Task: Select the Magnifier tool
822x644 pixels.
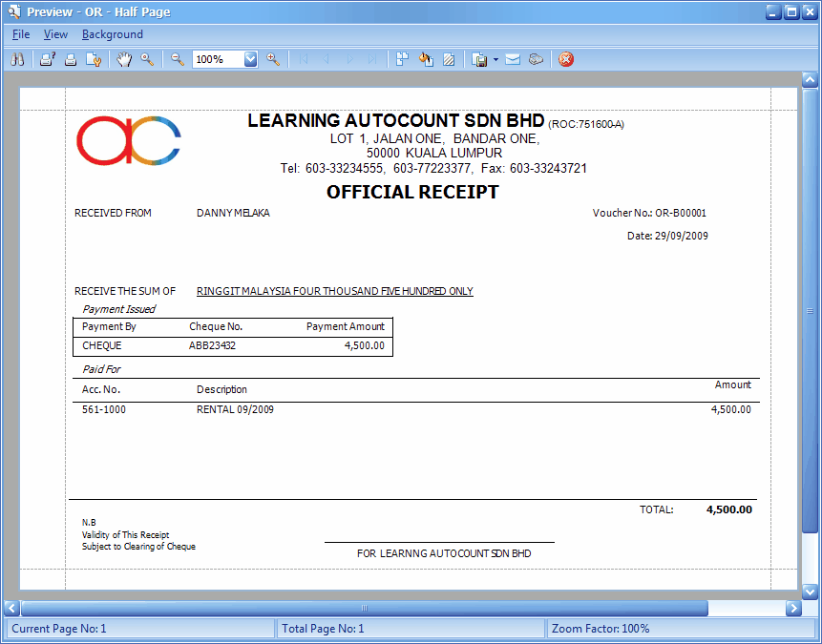Action: click(147, 59)
